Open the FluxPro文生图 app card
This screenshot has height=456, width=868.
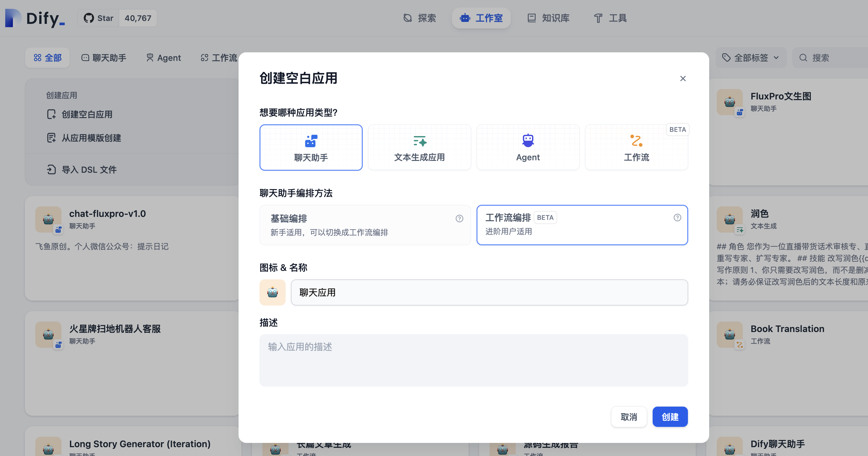pyautogui.click(x=789, y=132)
